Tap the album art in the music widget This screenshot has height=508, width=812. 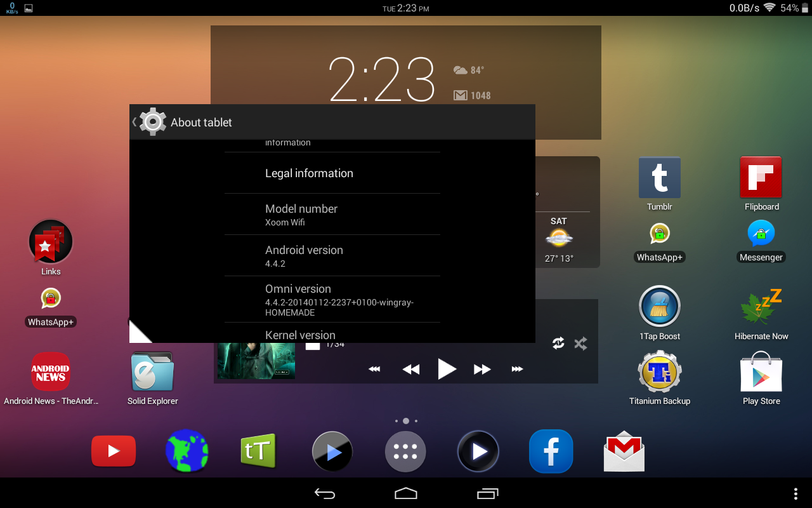[256, 360]
